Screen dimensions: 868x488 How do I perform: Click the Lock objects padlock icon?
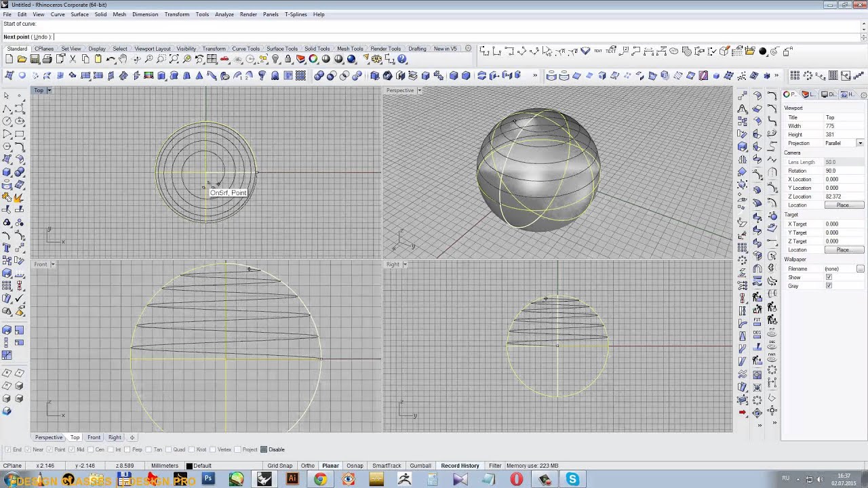click(x=288, y=59)
